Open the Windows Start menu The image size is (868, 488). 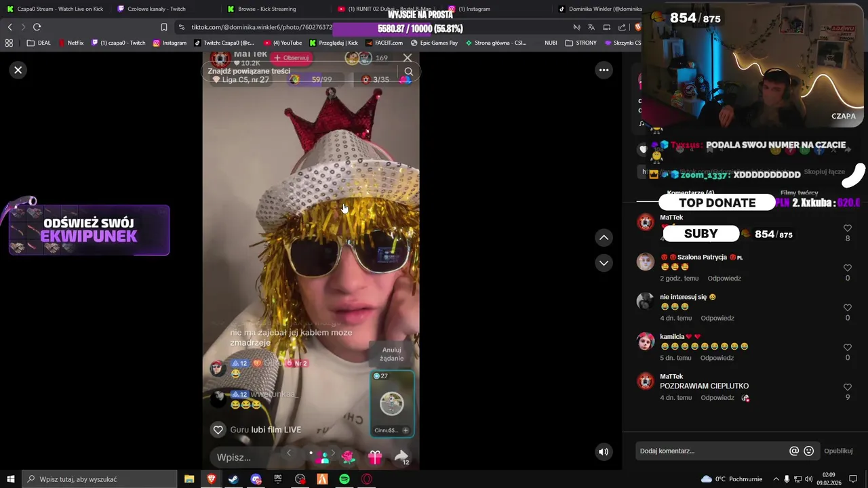point(10,479)
